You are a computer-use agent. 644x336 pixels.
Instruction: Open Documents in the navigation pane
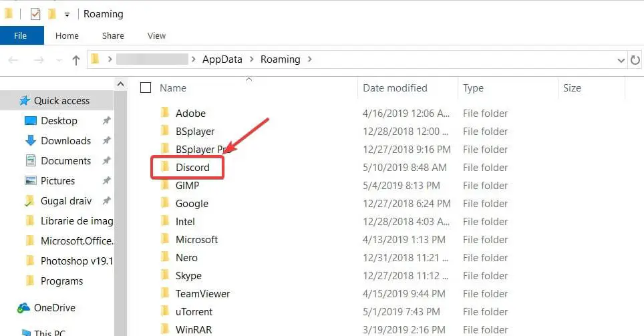point(65,161)
